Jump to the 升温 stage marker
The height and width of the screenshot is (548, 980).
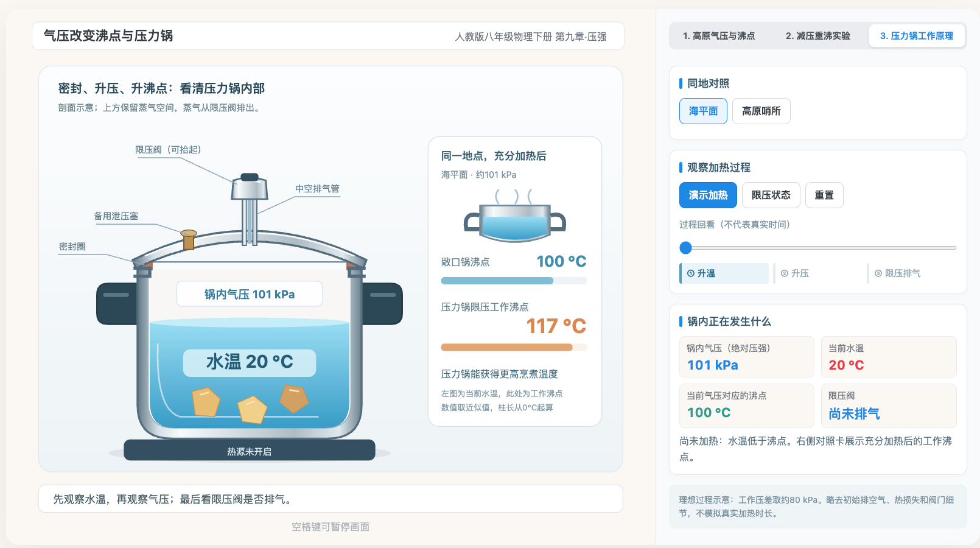[x=724, y=273]
